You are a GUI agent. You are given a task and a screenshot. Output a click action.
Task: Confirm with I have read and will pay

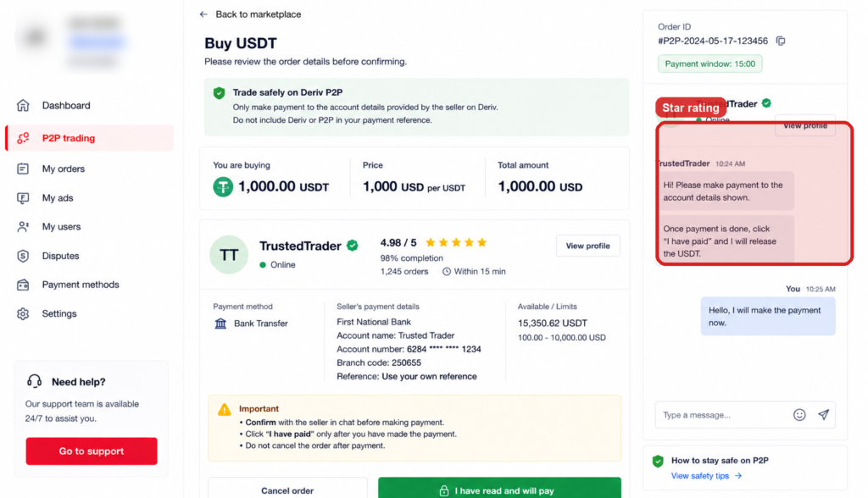point(499,490)
